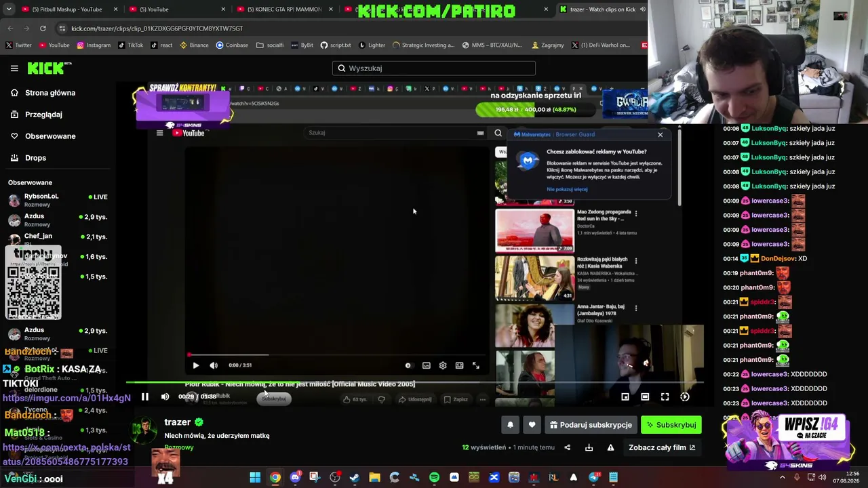
Task: Open Instagram bookmark
Action: [x=94, y=45]
